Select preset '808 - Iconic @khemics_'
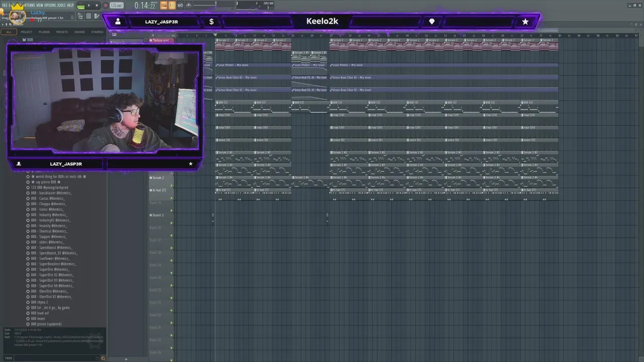 pos(47,209)
